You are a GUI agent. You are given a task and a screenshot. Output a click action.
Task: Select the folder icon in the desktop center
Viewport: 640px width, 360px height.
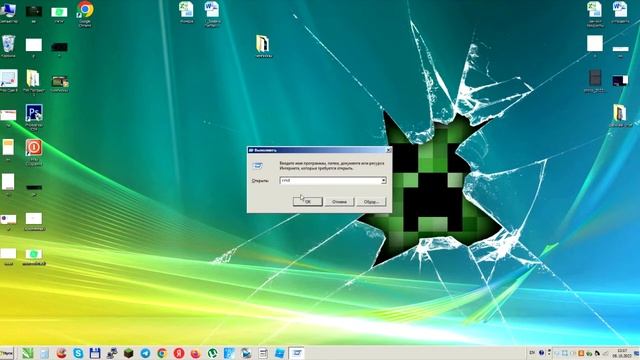pos(262,47)
